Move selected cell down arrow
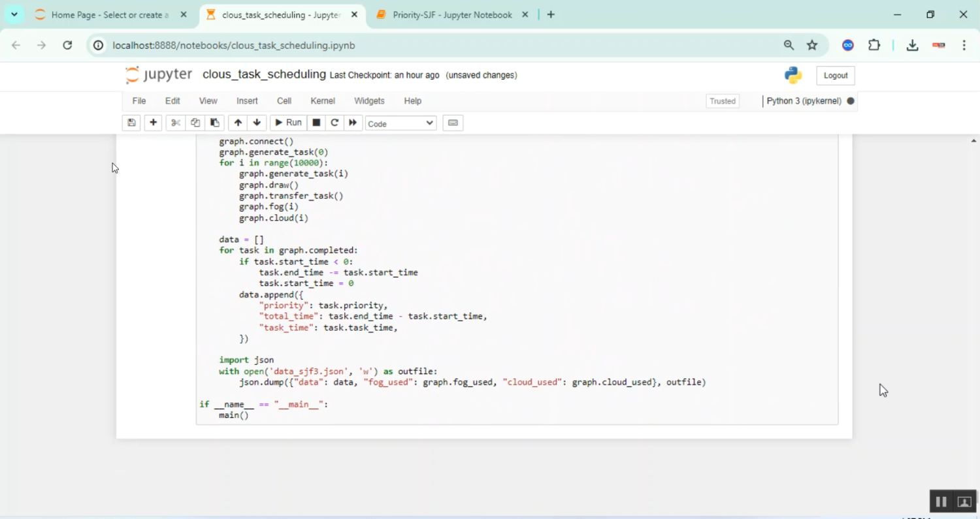This screenshot has width=980, height=519. tap(257, 123)
